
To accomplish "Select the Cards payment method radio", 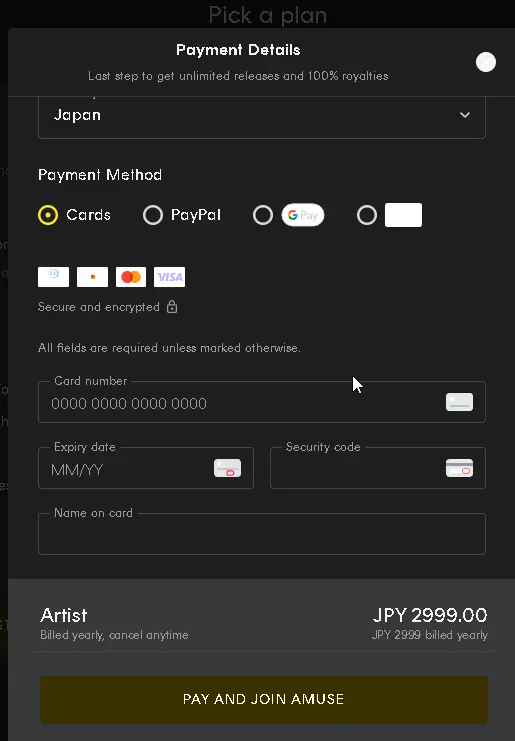I will coord(48,215).
